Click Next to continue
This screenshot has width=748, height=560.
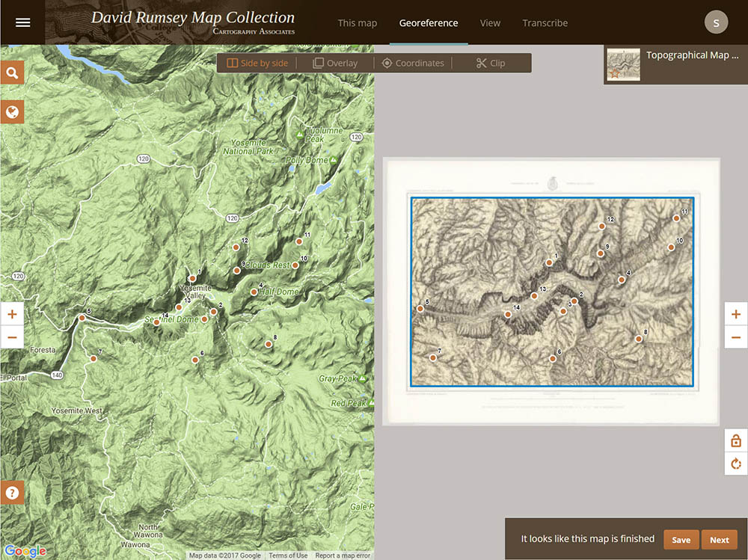tap(719, 539)
